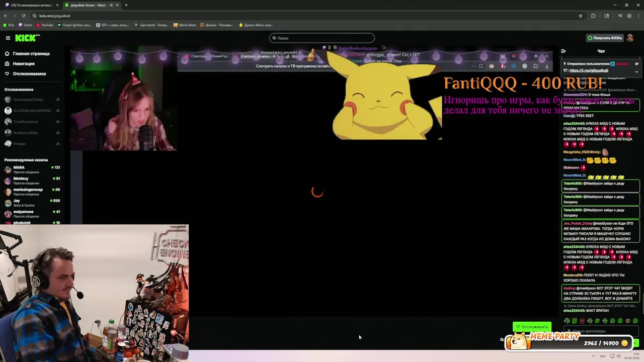Open the Драгон Мани bookmark

(256, 25)
